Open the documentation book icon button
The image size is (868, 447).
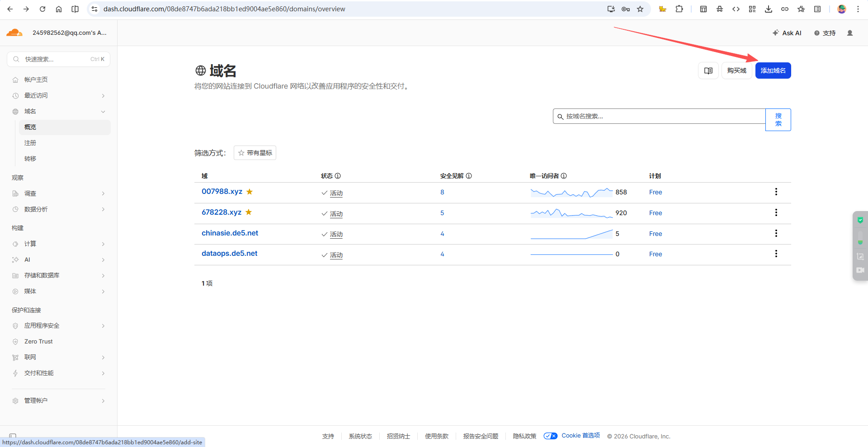(x=708, y=71)
